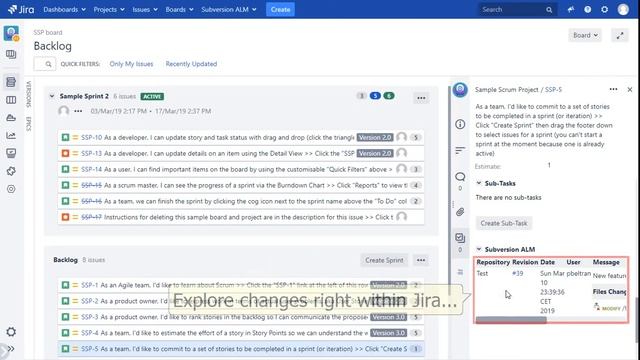Open issue SSP-17
This screenshot has height=360, width=640.
click(x=91, y=217)
